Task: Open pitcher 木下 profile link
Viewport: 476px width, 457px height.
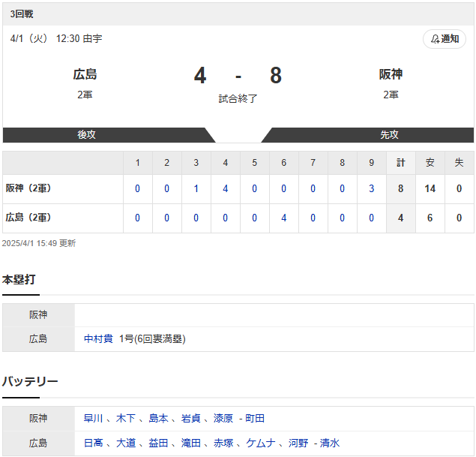Action: [126, 419]
